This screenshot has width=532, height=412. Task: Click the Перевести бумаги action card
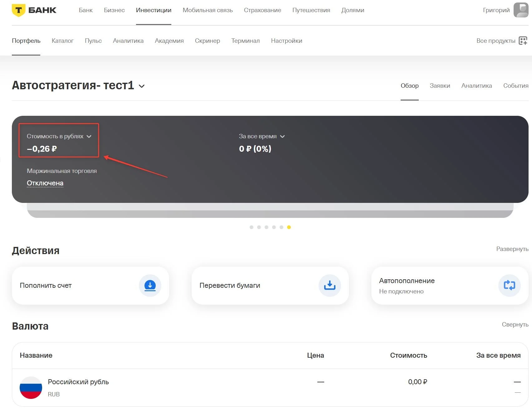pos(270,285)
